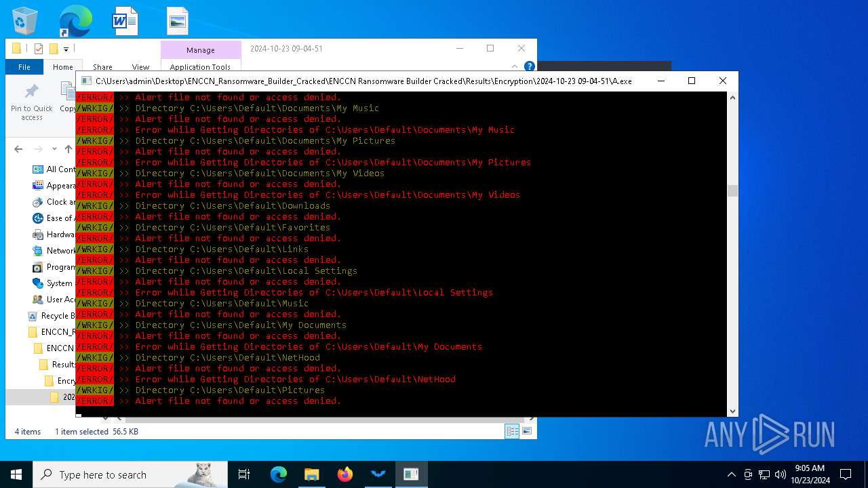Click the Explorer properties quick-access icon
868x488 pixels.
[39, 49]
